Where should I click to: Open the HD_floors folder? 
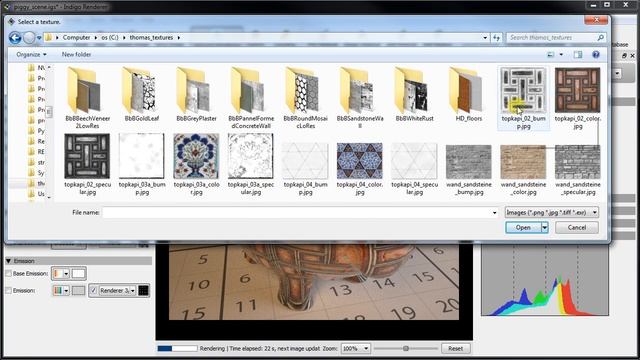469,95
